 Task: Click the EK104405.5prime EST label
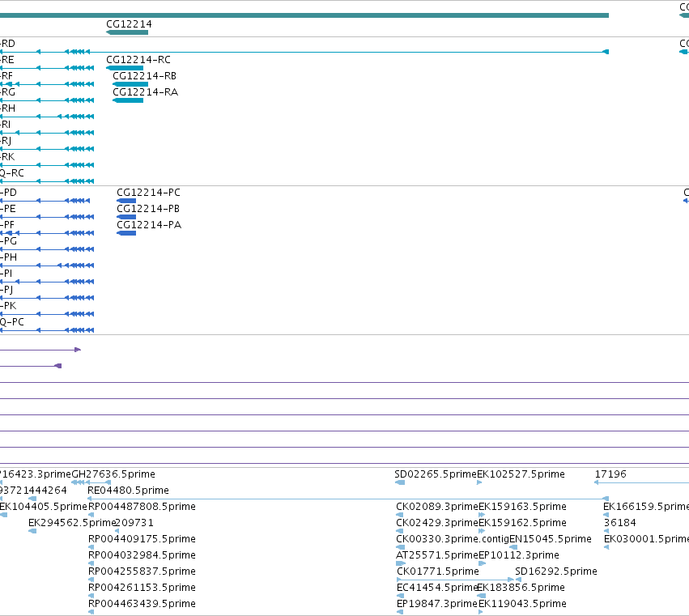[44, 507]
